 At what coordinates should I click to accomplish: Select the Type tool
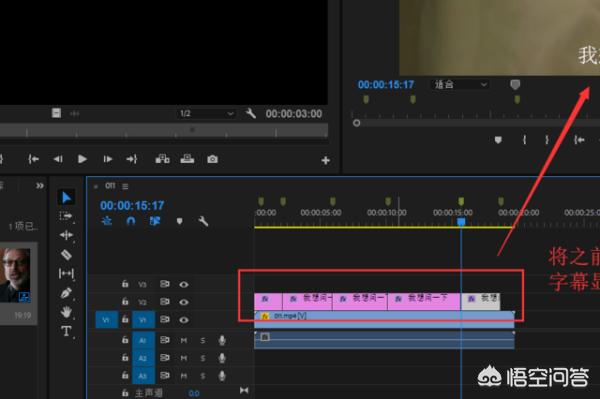(66, 331)
